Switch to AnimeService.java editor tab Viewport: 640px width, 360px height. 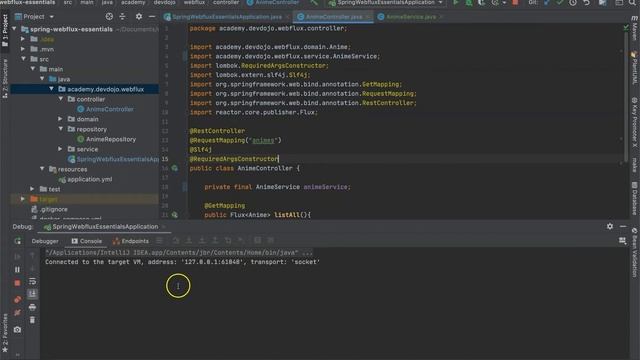point(410,17)
